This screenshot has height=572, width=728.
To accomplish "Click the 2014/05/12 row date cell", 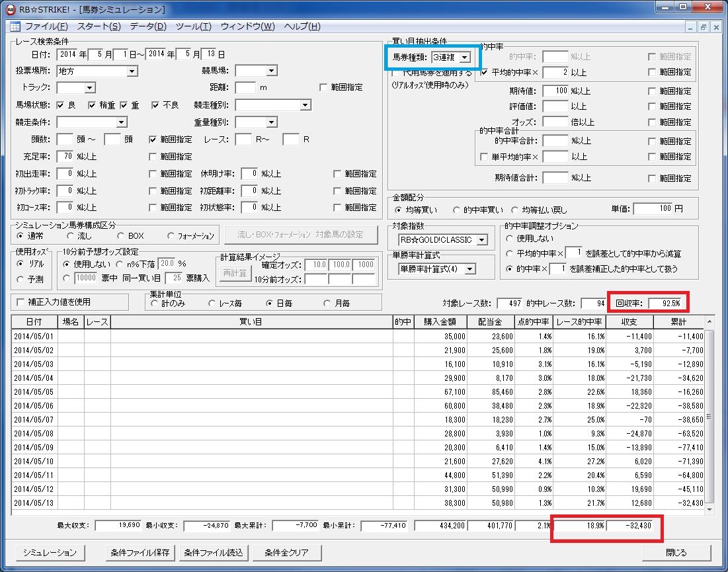I will [34, 489].
